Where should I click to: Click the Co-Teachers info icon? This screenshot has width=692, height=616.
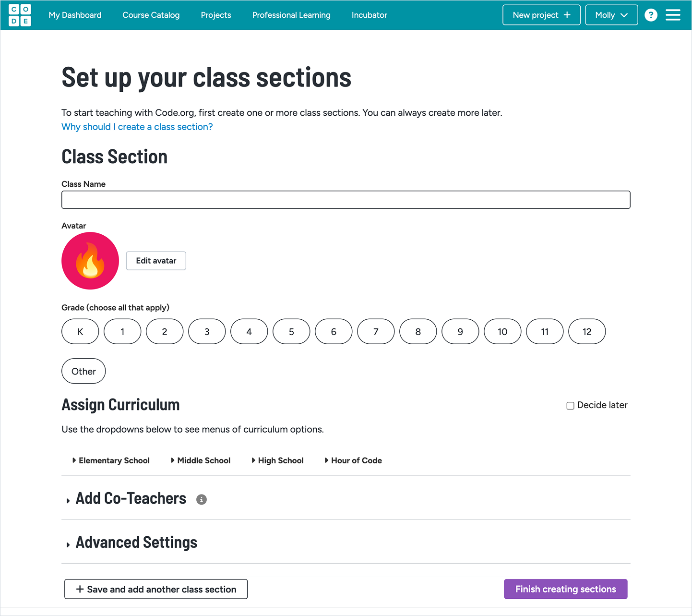(202, 500)
